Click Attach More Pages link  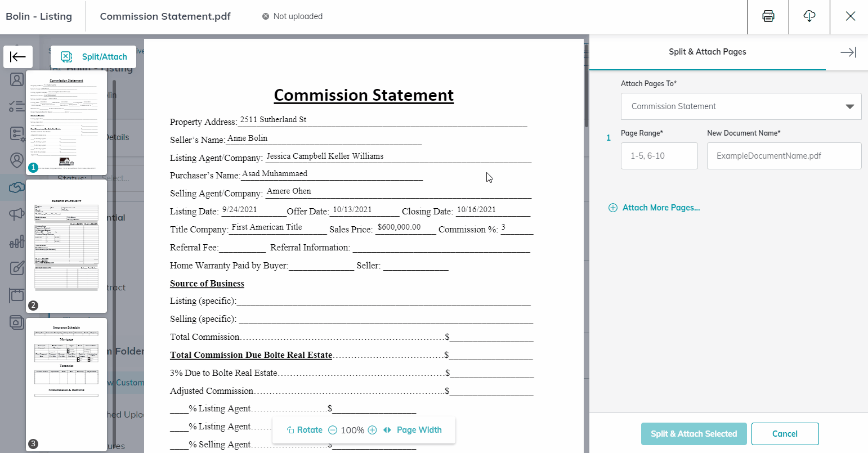(654, 208)
